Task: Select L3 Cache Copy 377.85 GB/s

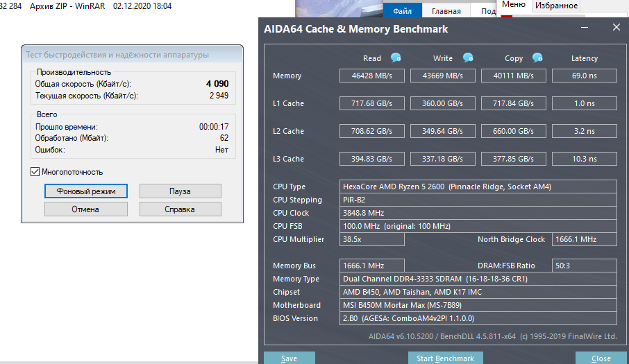Action: pyautogui.click(x=514, y=159)
